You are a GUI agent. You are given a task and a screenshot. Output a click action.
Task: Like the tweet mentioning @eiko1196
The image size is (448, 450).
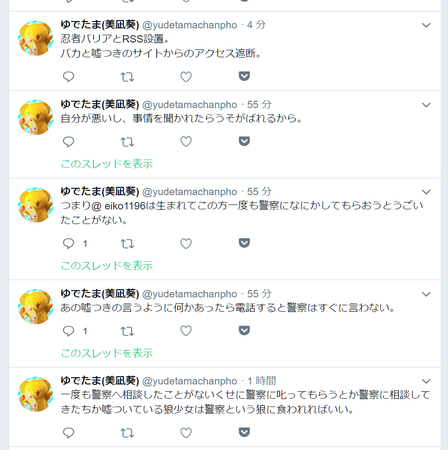point(186,244)
